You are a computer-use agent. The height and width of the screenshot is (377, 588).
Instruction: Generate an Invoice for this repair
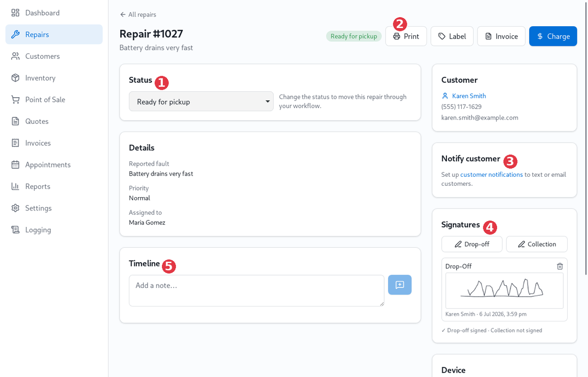[501, 36]
